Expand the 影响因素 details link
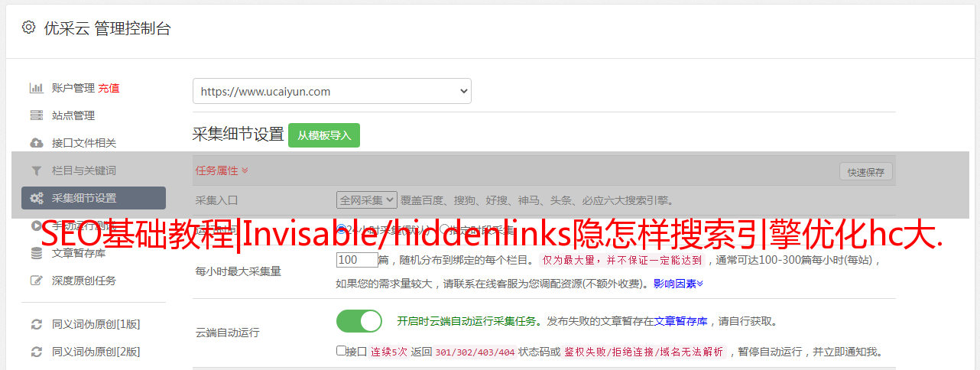This screenshot has width=980, height=370. coord(678,284)
